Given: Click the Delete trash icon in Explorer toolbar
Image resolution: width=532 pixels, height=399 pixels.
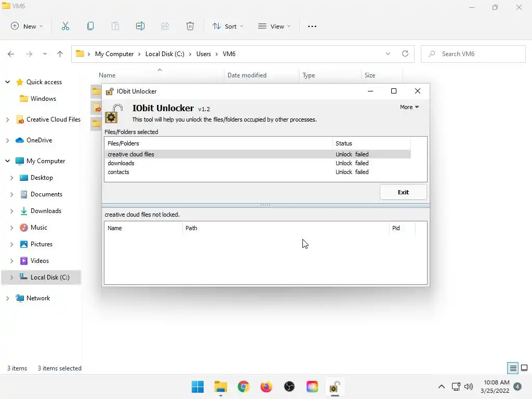Looking at the screenshot, I should [x=190, y=26].
